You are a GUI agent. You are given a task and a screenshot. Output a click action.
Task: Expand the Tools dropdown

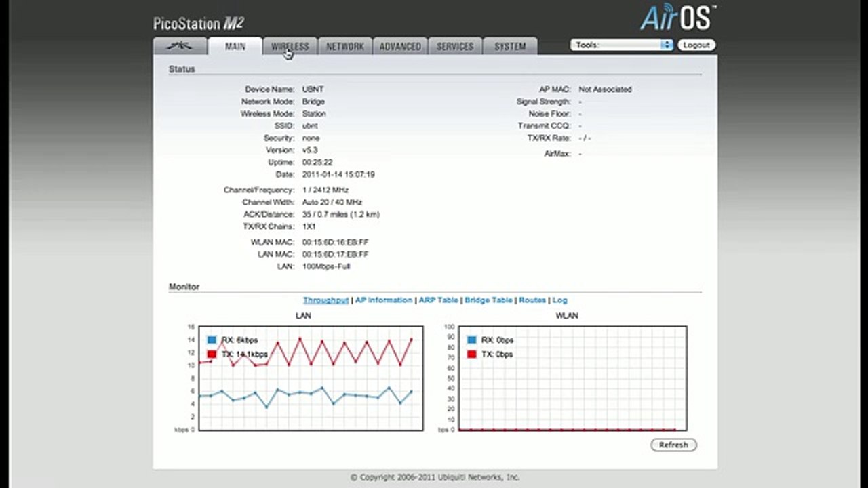(x=621, y=45)
